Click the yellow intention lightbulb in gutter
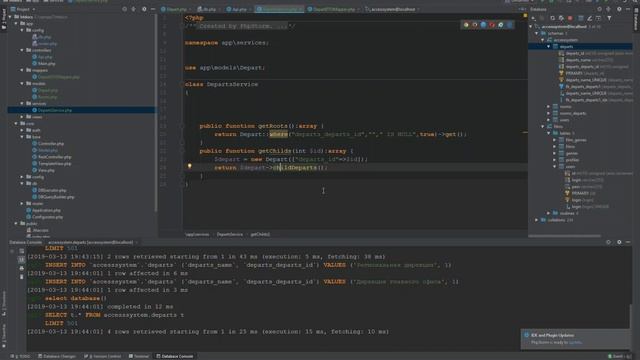Image resolution: width=640 pixels, height=360 pixels. point(189,166)
